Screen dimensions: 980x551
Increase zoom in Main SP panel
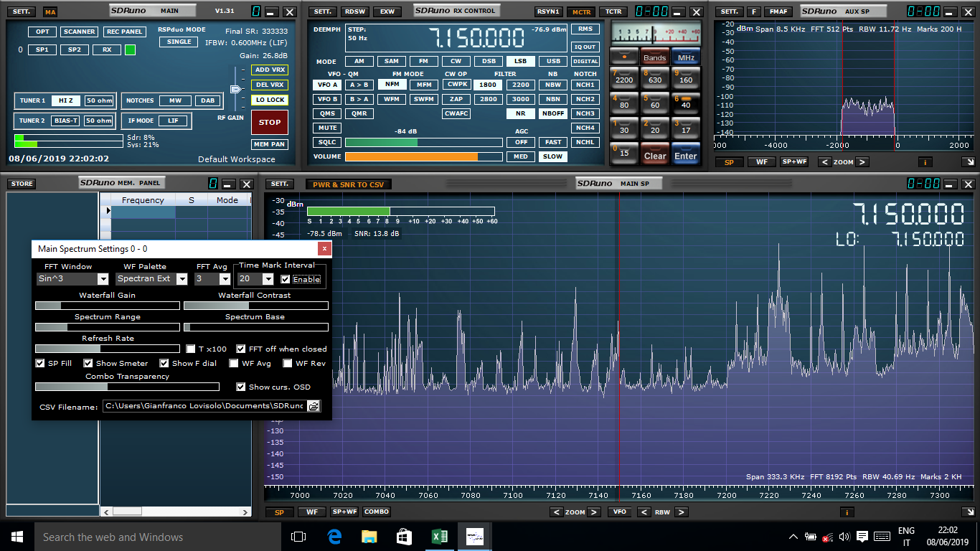595,512
